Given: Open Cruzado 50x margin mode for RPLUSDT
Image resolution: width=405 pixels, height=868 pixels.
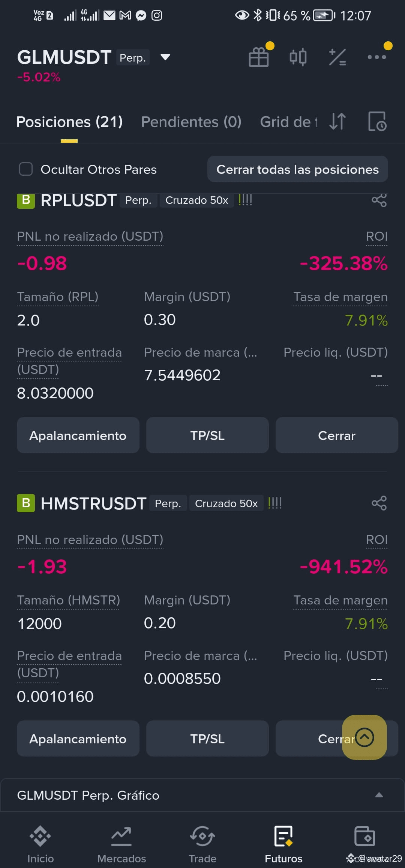Looking at the screenshot, I should [x=197, y=200].
